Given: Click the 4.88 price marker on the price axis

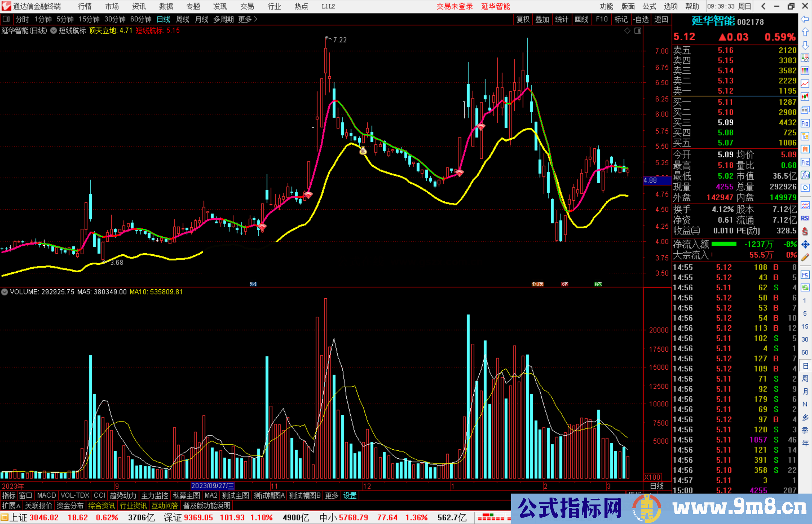Looking at the screenshot, I should pyautogui.click(x=656, y=180).
